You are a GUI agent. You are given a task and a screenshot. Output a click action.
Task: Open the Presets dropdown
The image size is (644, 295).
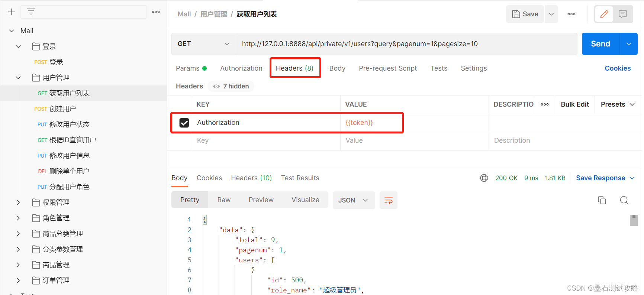617,104
